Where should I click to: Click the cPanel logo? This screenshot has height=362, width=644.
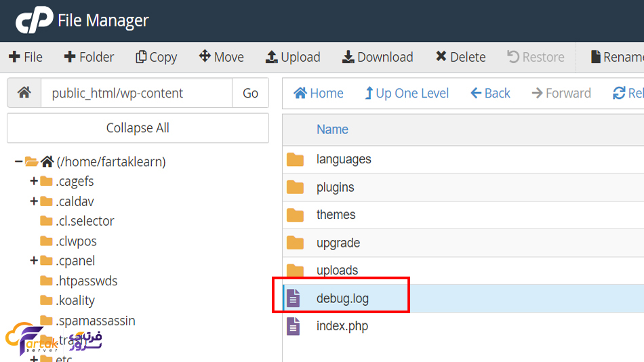pyautogui.click(x=34, y=20)
